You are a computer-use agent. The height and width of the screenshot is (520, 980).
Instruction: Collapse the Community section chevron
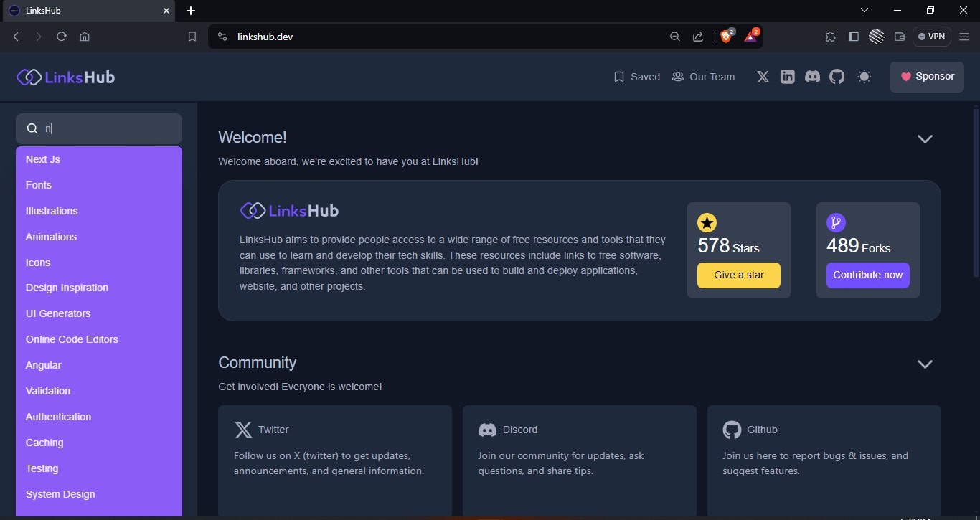(925, 364)
